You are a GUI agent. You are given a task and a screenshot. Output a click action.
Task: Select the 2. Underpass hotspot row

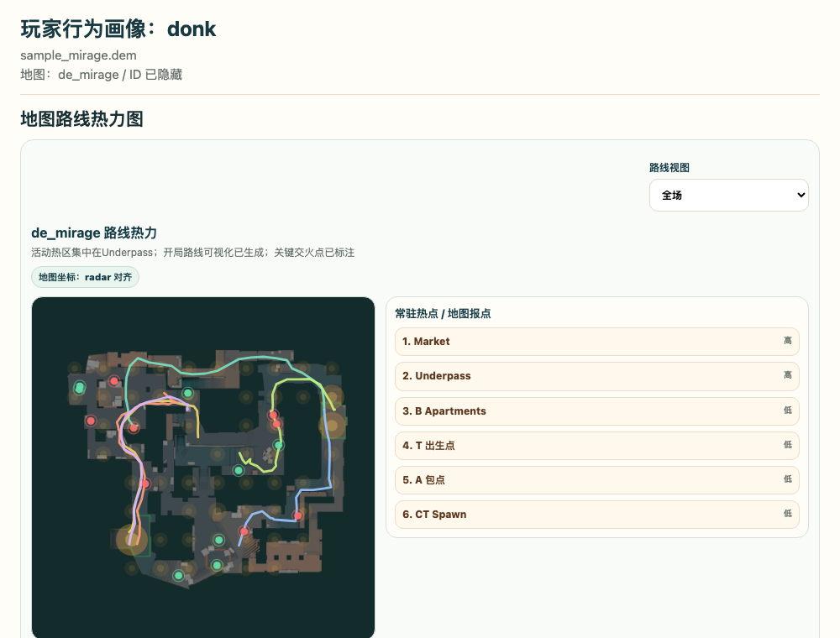(x=596, y=376)
